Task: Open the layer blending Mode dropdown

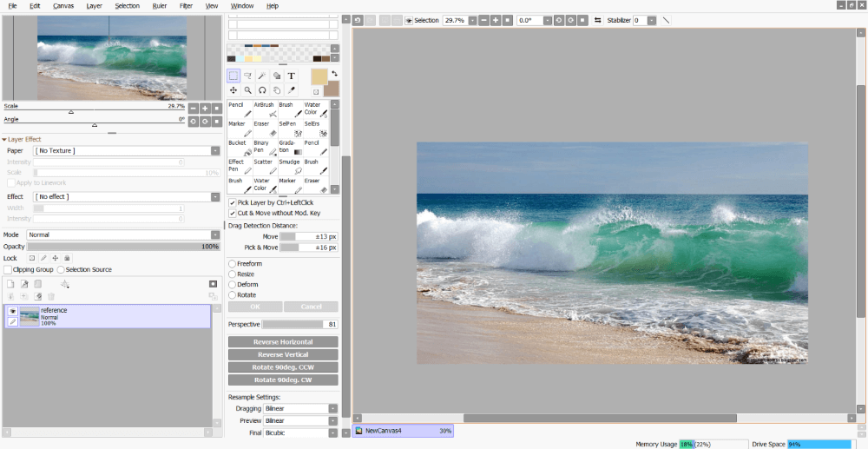Action: [123, 234]
